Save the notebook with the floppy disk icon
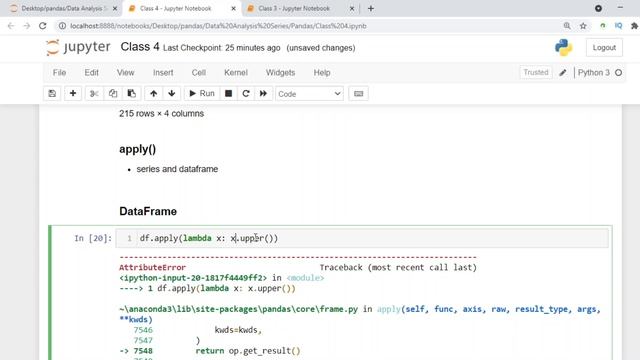Image resolution: width=640 pixels, height=360 pixels. pyautogui.click(x=52, y=93)
